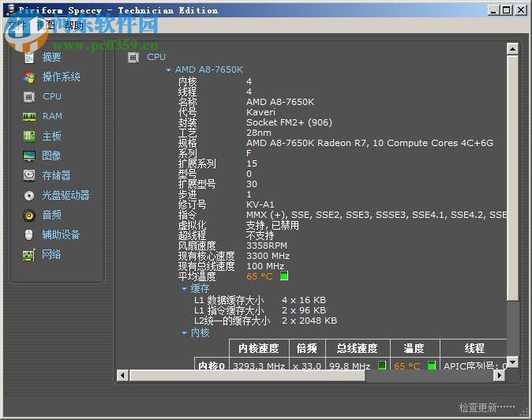The image size is (532, 420).
Task: Select 图像 in the sidebar
Action: tap(51, 156)
